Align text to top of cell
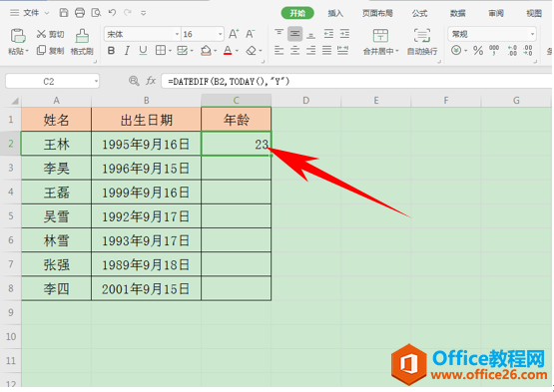This screenshot has width=554, height=392. point(278,34)
